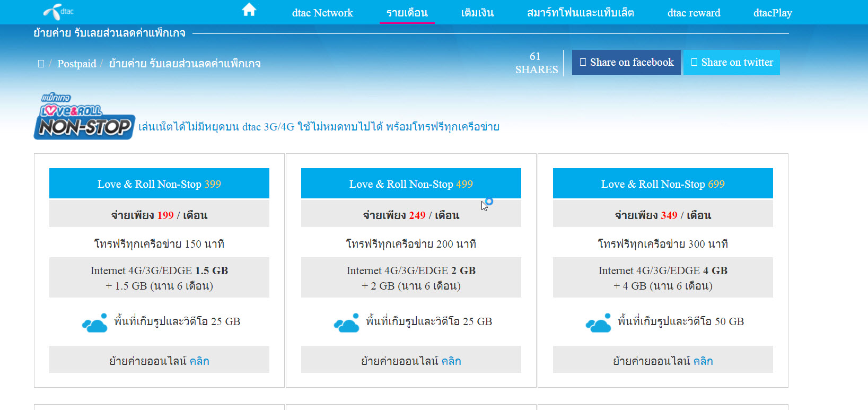Click the Love & Roll Non-Stop package logo

84,116
